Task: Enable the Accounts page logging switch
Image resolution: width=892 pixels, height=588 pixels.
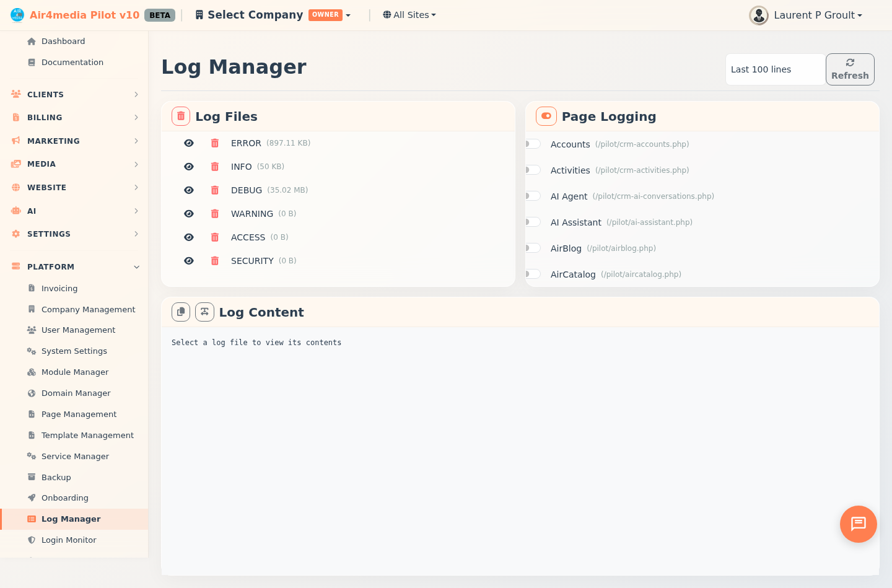Action: [532, 144]
